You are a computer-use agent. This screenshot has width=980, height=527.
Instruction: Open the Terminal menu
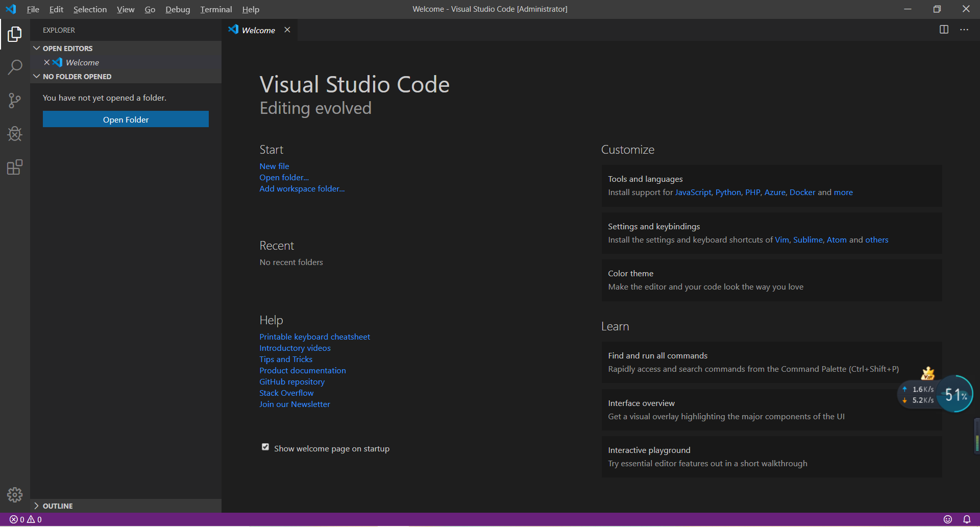coord(216,9)
